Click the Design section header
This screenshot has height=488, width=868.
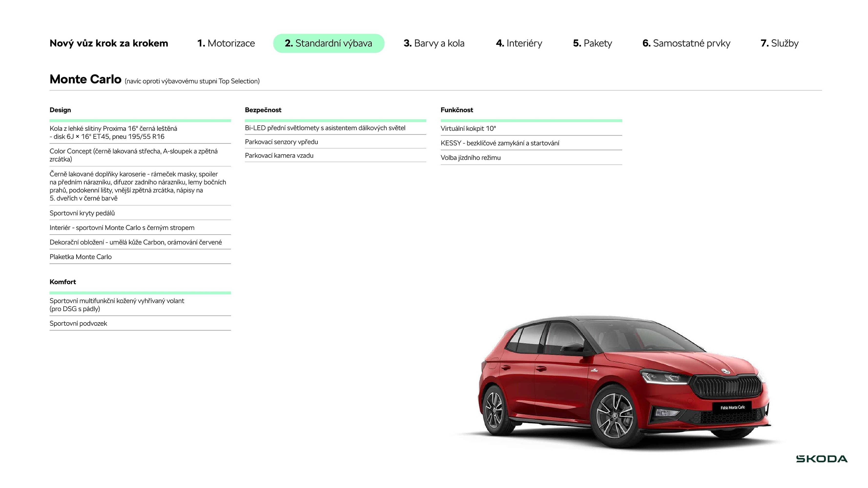tap(60, 110)
